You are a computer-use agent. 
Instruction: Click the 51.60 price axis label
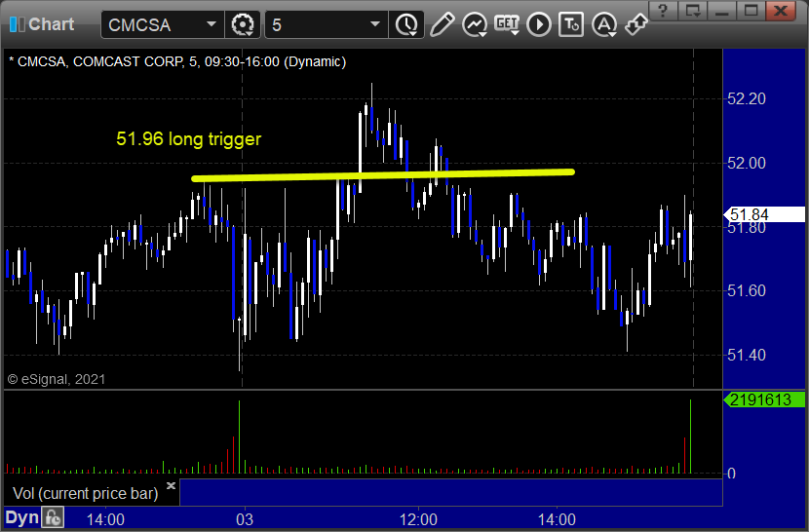(746, 290)
